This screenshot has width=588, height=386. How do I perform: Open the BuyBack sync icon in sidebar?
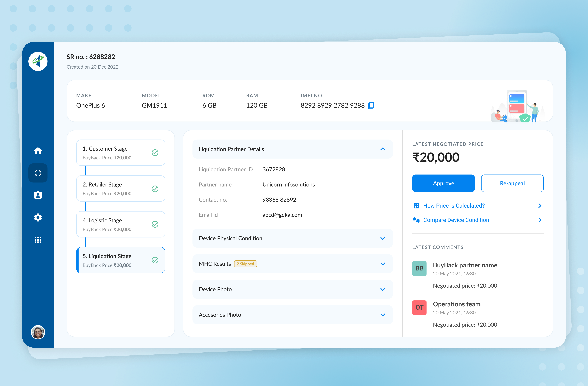(x=38, y=173)
